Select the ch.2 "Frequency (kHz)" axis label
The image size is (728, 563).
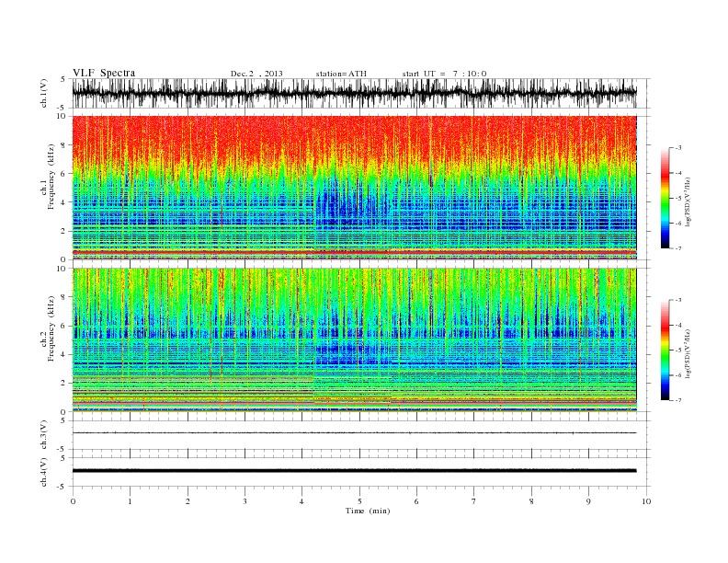click(x=51, y=327)
